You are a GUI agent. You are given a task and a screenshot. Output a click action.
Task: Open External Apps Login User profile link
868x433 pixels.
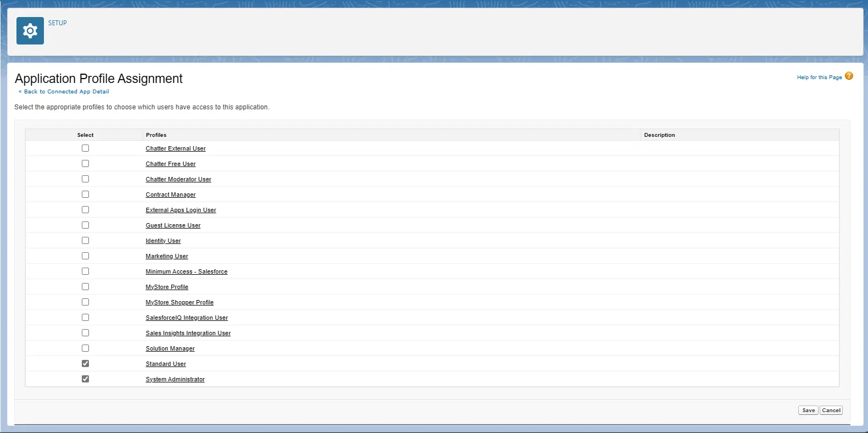click(x=181, y=210)
